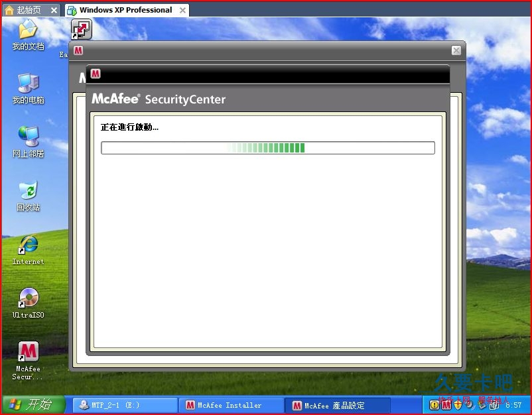Select the shortcut icon beside 我的文档
Image resolution: width=532 pixels, height=415 pixels.
click(82, 29)
